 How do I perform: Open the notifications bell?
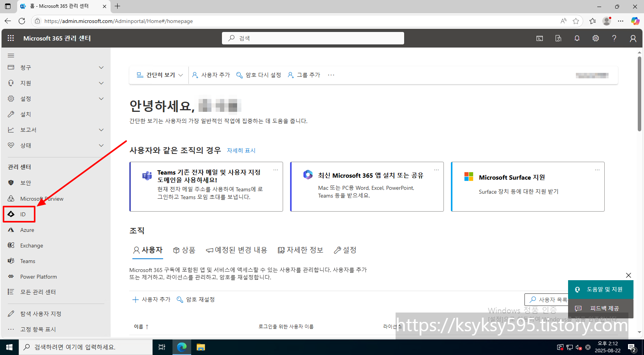[x=577, y=38]
